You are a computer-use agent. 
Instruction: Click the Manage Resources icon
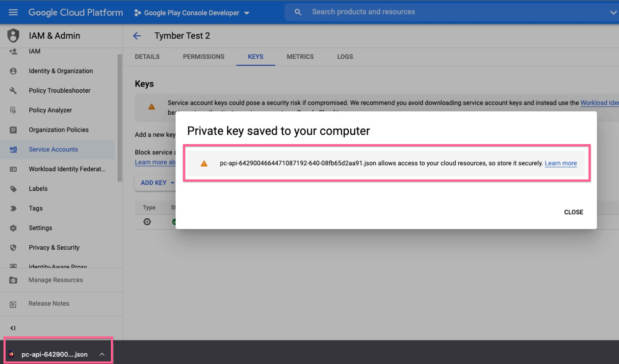tap(13, 280)
